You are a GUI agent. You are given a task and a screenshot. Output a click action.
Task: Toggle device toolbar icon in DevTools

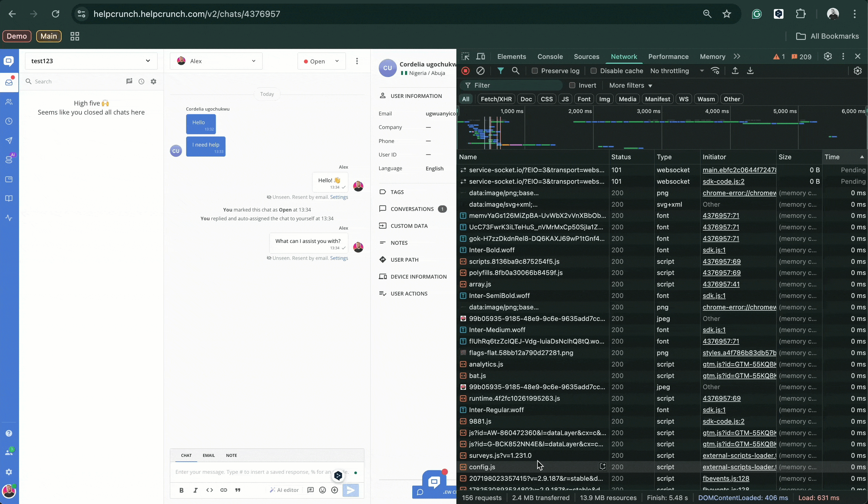click(481, 57)
